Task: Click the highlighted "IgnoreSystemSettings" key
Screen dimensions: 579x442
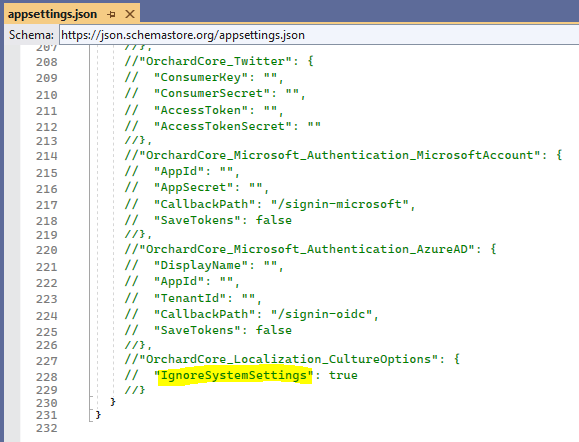Action: coord(234,376)
